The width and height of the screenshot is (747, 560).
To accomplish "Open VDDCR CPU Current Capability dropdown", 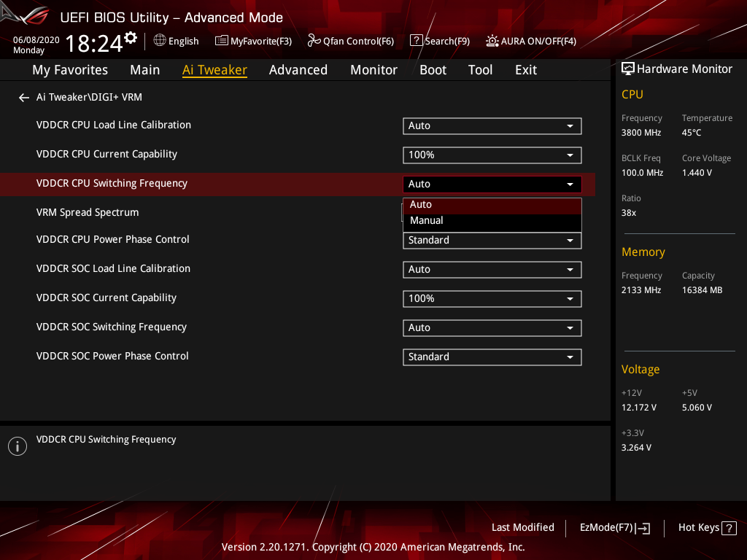I will tap(492, 155).
